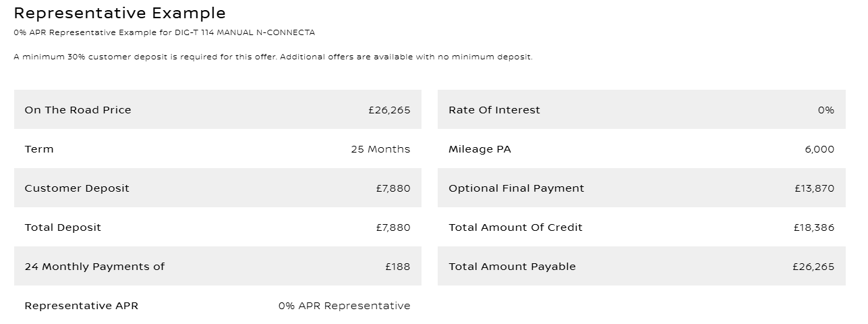Click the minimum 30% customer deposit note

272,57
